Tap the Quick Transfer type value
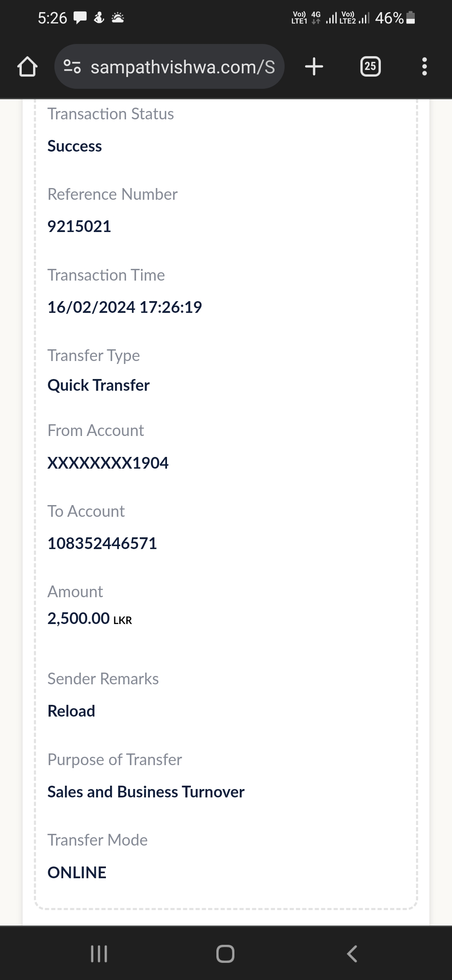The image size is (452, 980). 98,385
